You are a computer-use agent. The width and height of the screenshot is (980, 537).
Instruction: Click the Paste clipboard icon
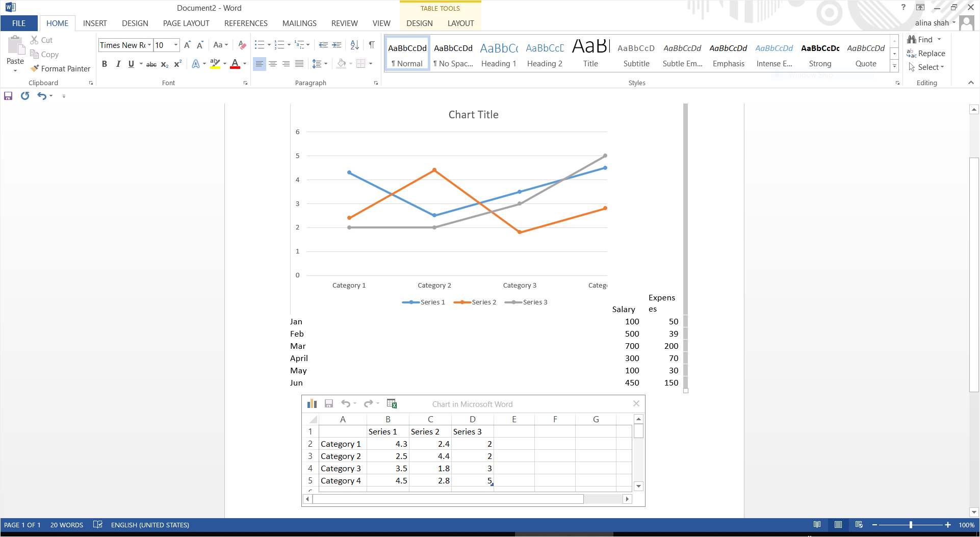point(15,46)
